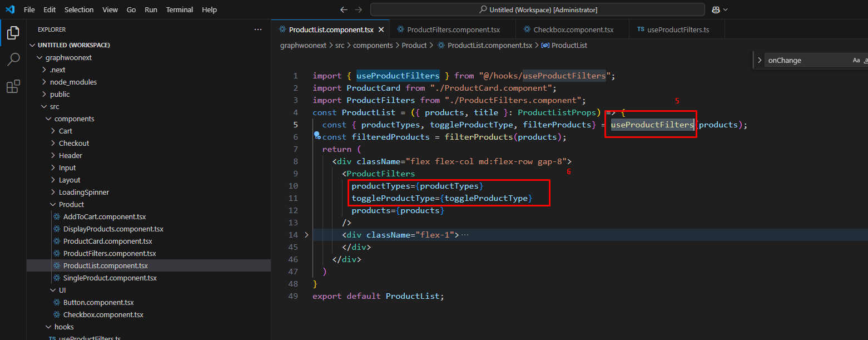Switch to the useProductFilters.ts tab

click(x=677, y=29)
